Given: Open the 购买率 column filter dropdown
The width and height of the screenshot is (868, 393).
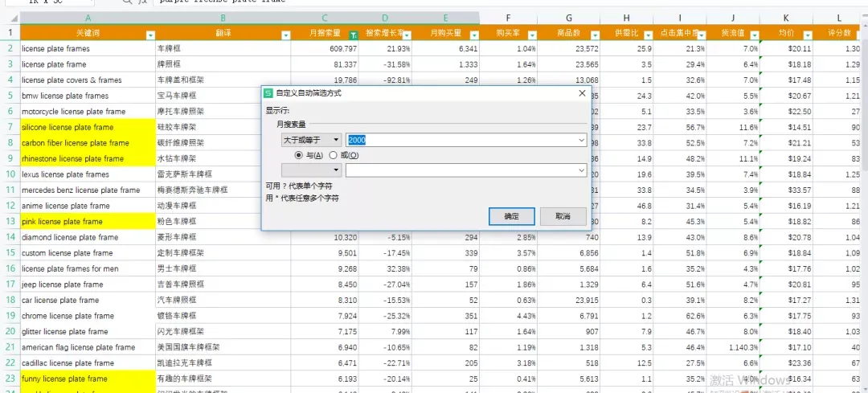Looking at the screenshot, I should click(x=532, y=35).
